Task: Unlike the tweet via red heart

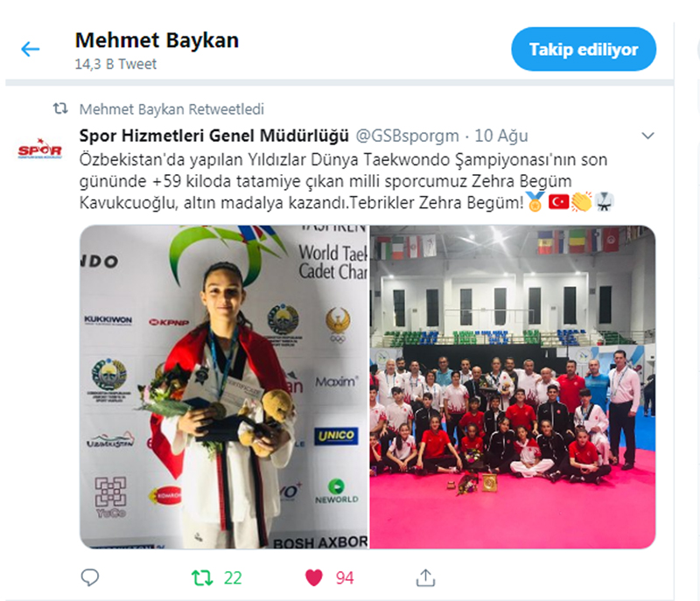Action: click(314, 577)
